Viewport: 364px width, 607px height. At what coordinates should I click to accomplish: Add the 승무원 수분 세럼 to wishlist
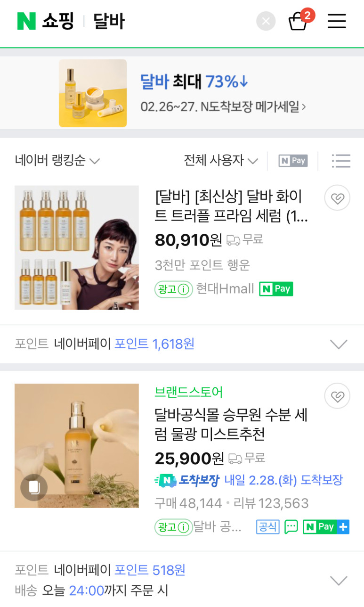(337, 396)
